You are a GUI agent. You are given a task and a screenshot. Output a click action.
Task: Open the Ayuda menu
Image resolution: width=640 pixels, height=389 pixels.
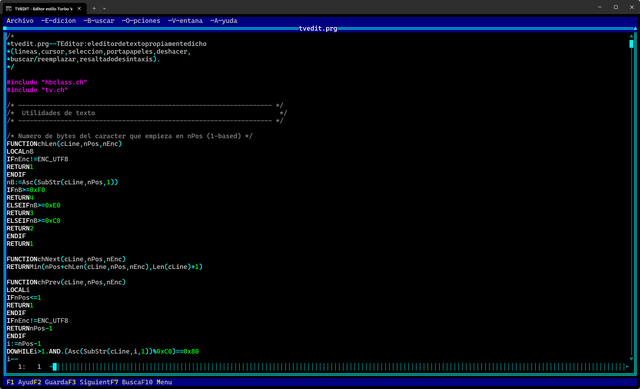point(224,21)
